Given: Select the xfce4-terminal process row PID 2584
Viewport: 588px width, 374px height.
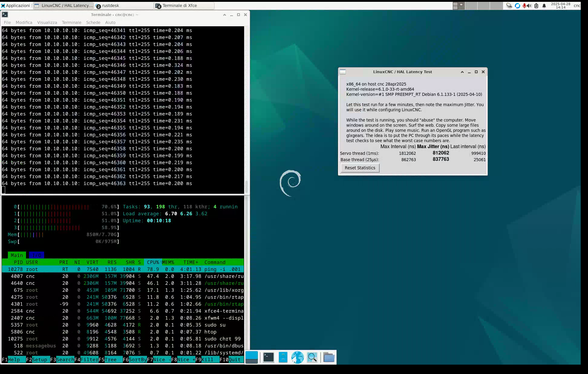Looking at the screenshot, I should (123, 311).
